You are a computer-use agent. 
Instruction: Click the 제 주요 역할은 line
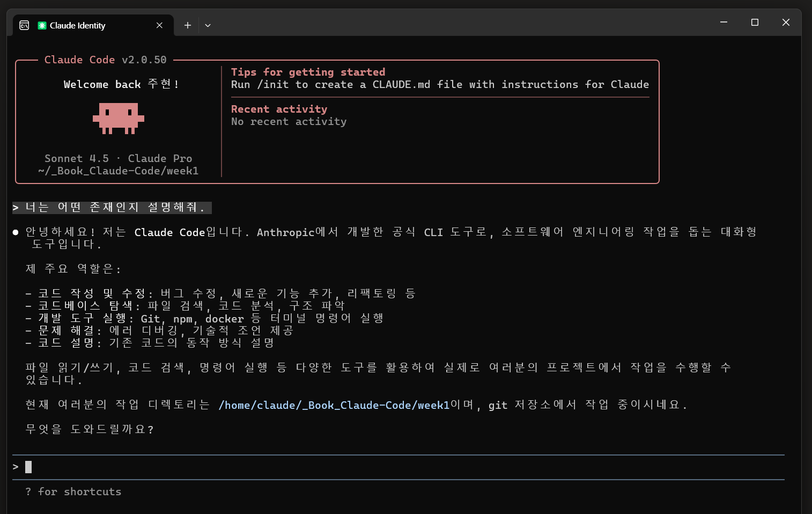[73, 269]
